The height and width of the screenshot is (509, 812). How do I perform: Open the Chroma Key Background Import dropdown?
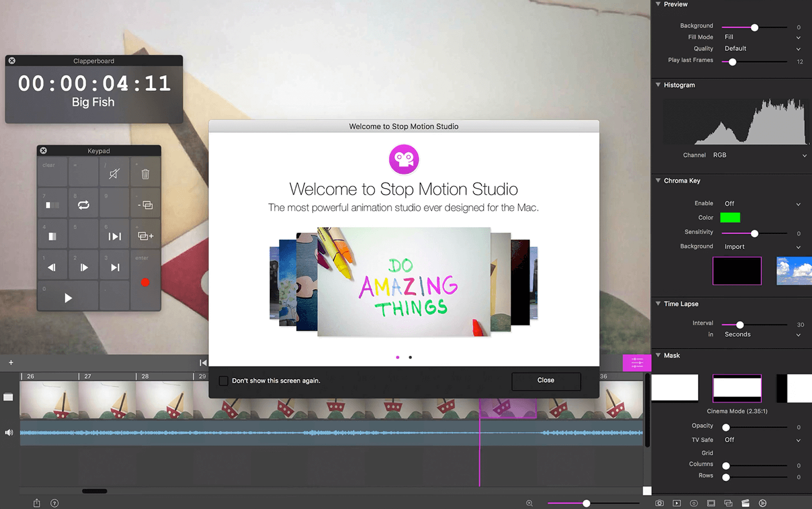[x=762, y=247]
